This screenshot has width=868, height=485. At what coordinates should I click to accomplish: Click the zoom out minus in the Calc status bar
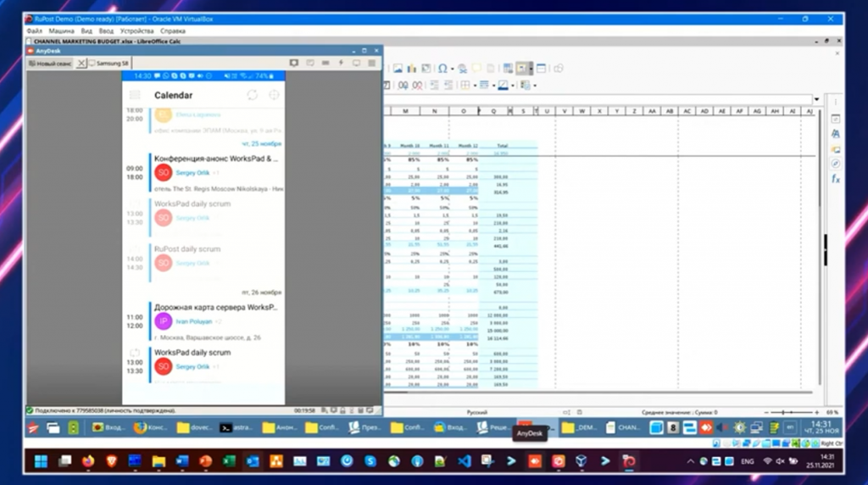[x=766, y=412]
